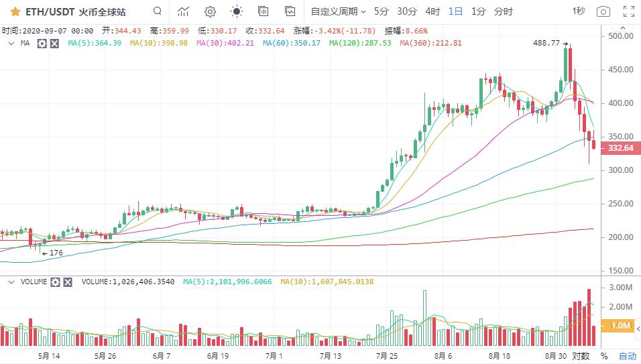Take a chart snapshot with camera icon
Screen dimensions: 641x364
click(603, 11)
